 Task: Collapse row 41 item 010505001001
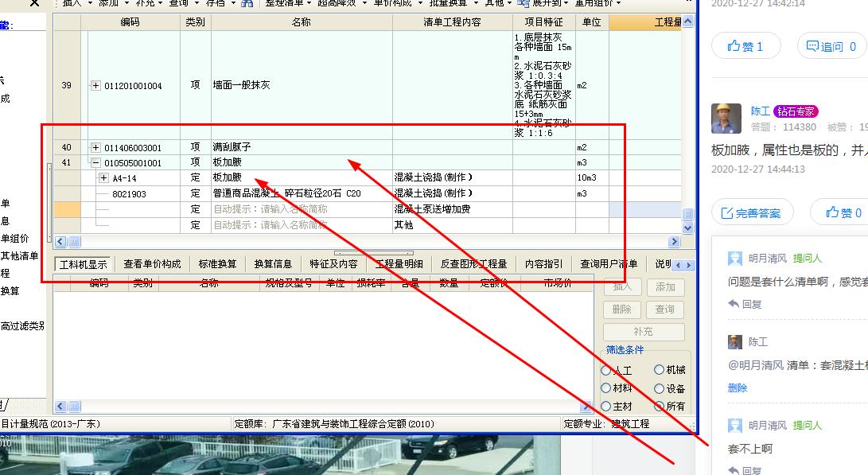(95, 163)
